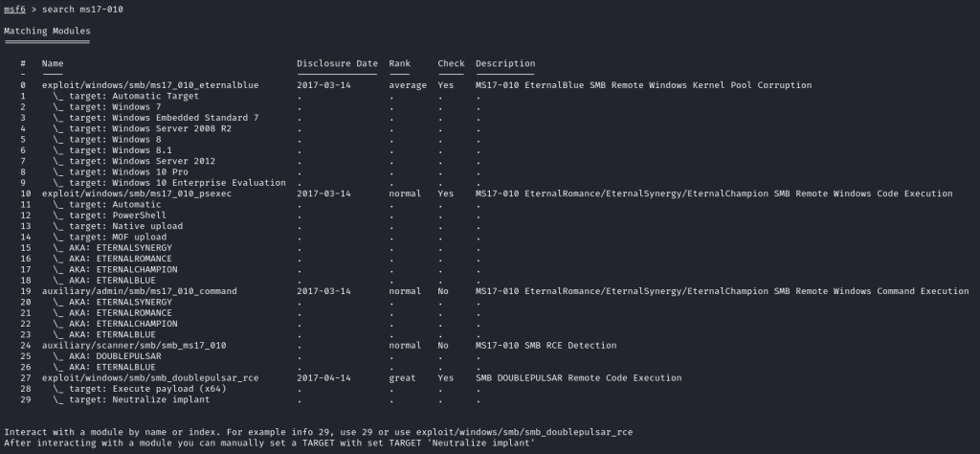Click the Rank column header
Image resolution: width=980 pixels, height=454 pixels.
(399, 63)
